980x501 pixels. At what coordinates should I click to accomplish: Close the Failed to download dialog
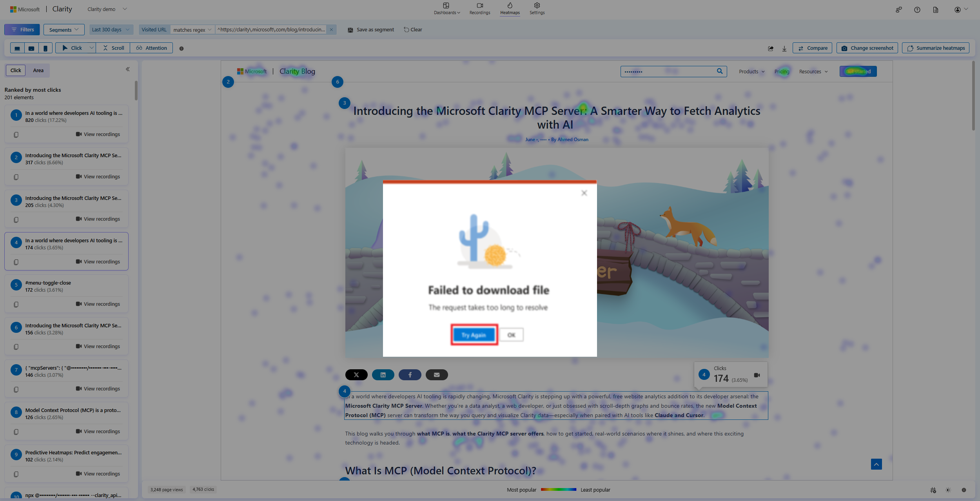(584, 193)
